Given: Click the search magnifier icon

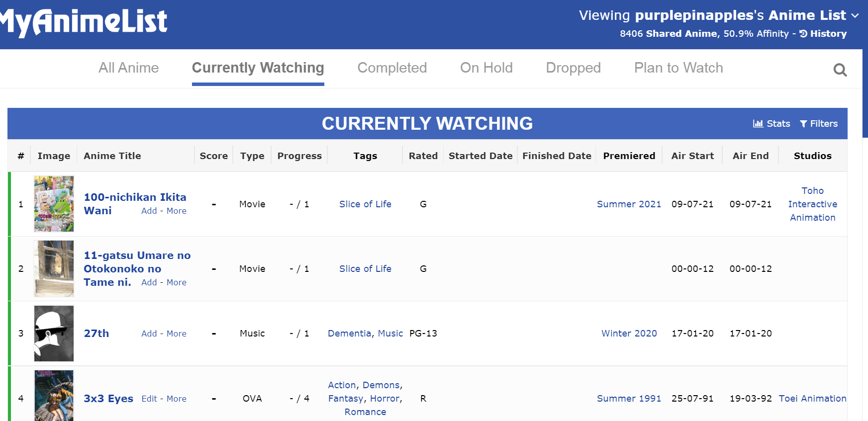Looking at the screenshot, I should pyautogui.click(x=840, y=70).
